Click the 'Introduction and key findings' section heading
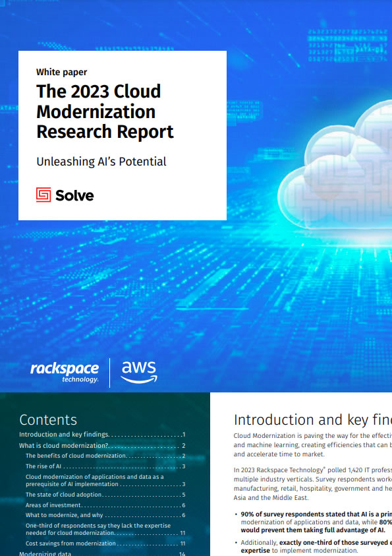This screenshot has height=556, width=392. 313,420
